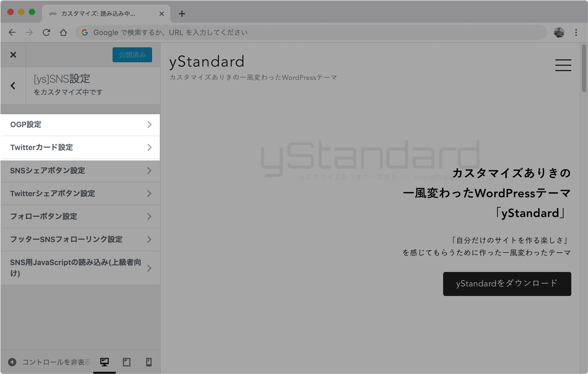Open OGP設定 panel
Image resolution: width=588 pixels, height=374 pixels.
[x=80, y=124]
